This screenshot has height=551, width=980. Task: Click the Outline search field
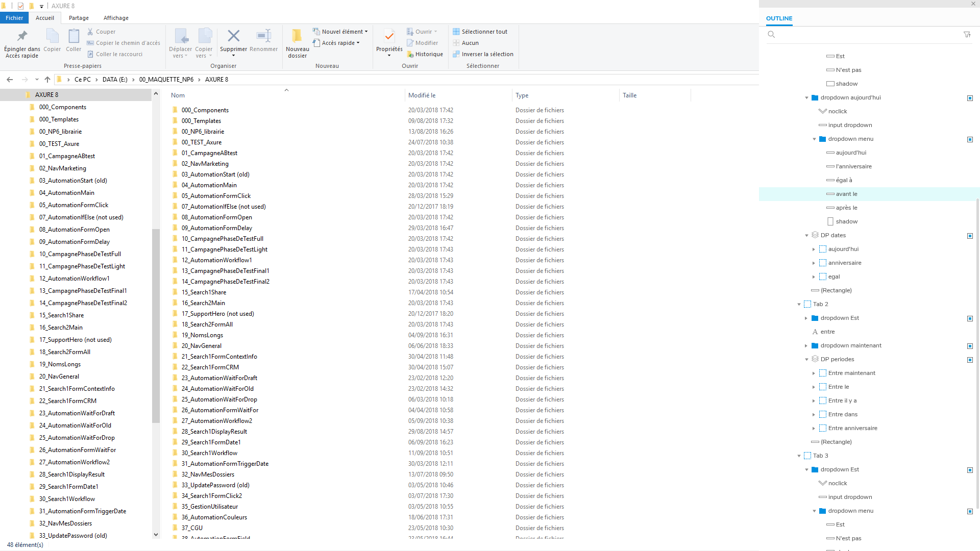coord(868,35)
